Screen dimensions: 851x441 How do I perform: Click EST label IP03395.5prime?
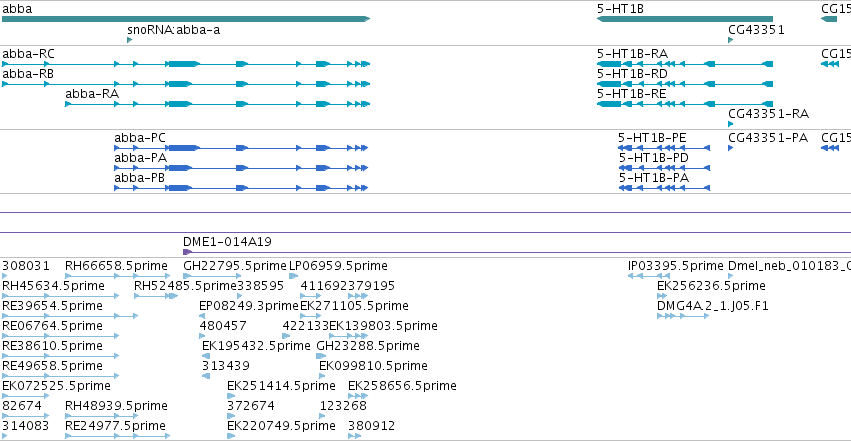point(676,266)
